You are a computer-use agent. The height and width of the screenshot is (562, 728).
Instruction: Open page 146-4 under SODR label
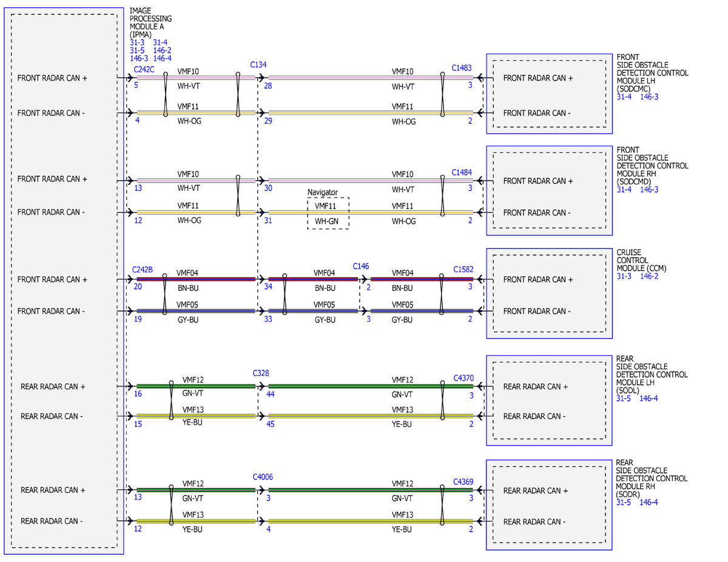649,503
